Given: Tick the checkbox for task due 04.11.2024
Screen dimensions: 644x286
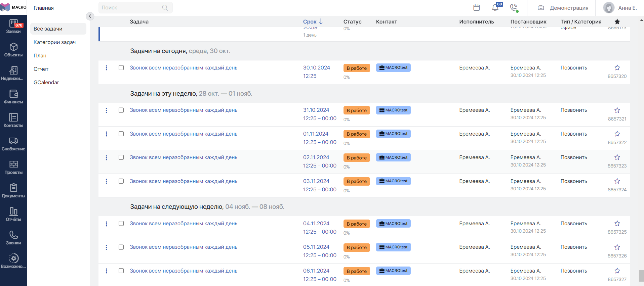Looking at the screenshot, I should pyautogui.click(x=121, y=224).
